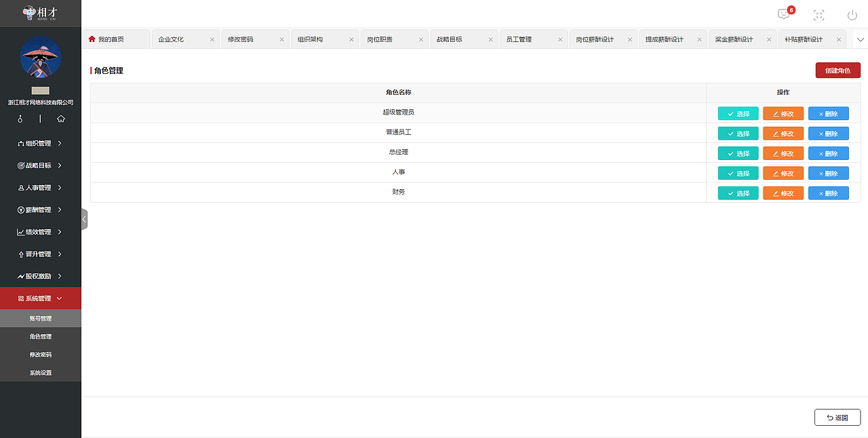868x438 pixels.
Task: Select the 超级管理员 role
Action: point(738,114)
